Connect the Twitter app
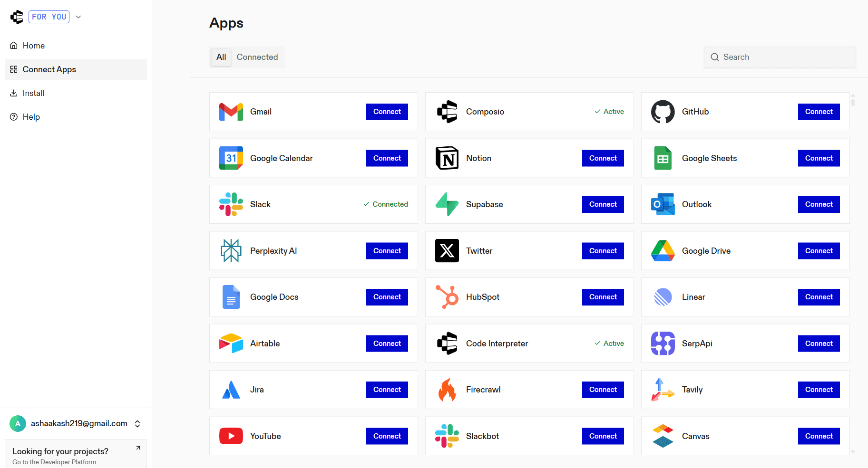The image size is (868, 468). (x=603, y=251)
